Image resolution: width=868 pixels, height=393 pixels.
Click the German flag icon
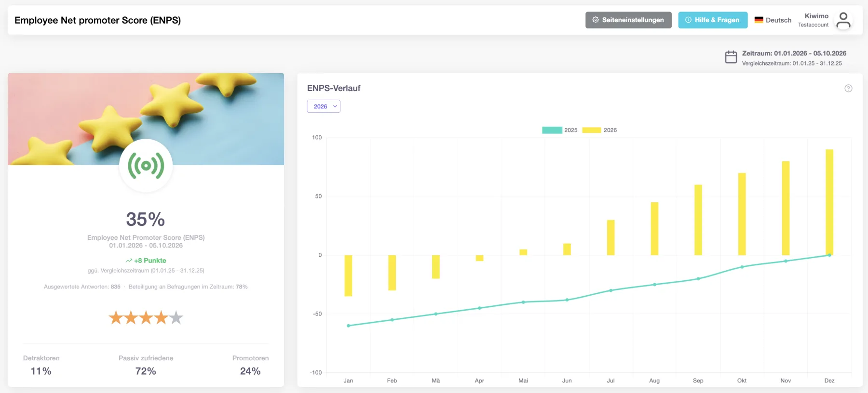759,20
